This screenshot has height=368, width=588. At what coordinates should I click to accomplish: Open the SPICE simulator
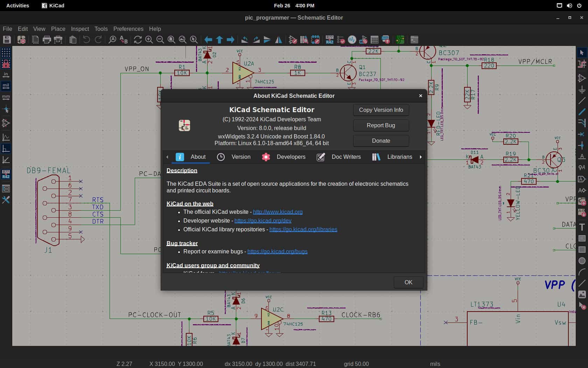351,40
